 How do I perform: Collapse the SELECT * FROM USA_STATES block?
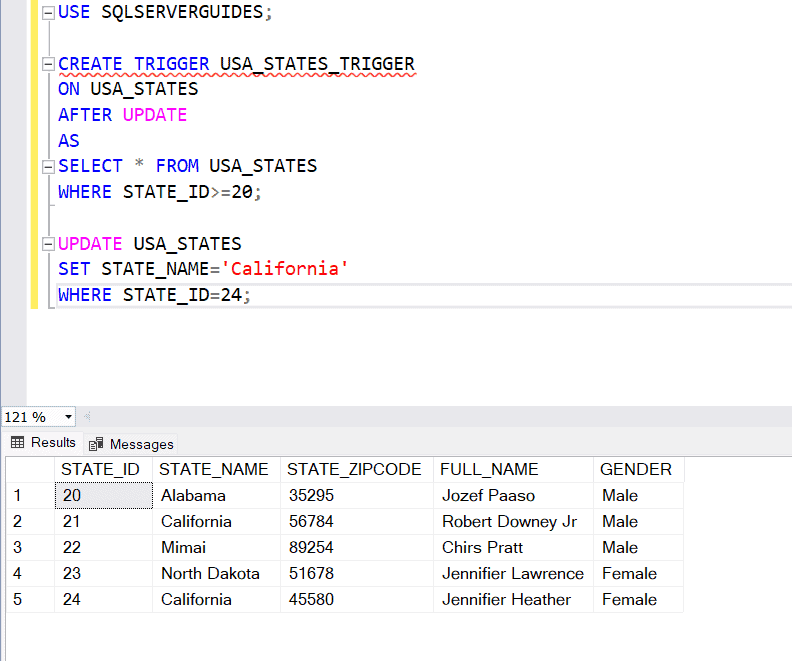pos(48,167)
